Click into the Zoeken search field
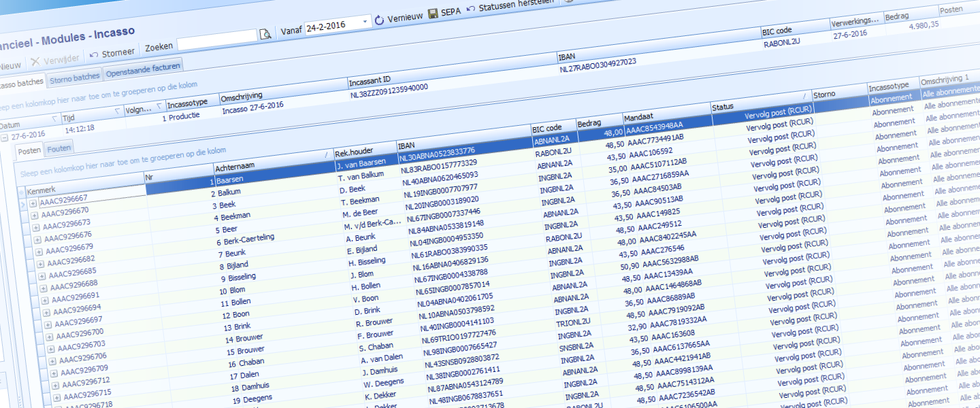Viewport: 980px width, 408px height. pyautogui.click(x=216, y=41)
